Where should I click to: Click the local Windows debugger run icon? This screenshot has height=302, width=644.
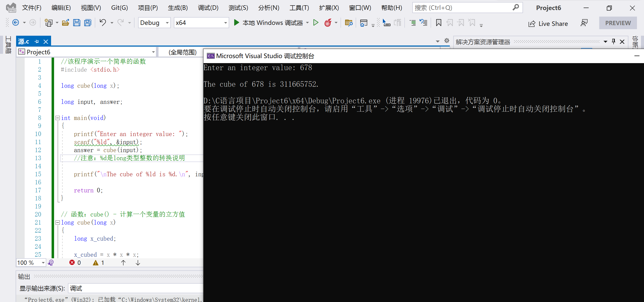coord(237,23)
